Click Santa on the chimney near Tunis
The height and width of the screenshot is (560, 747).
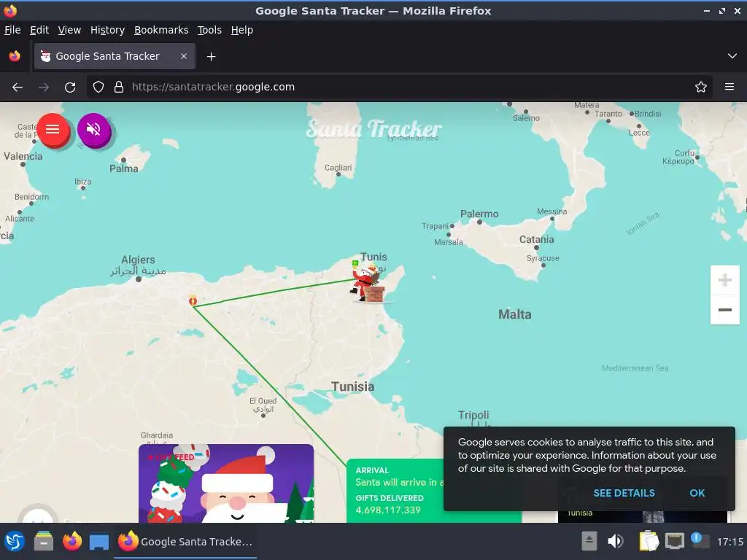click(368, 282)
